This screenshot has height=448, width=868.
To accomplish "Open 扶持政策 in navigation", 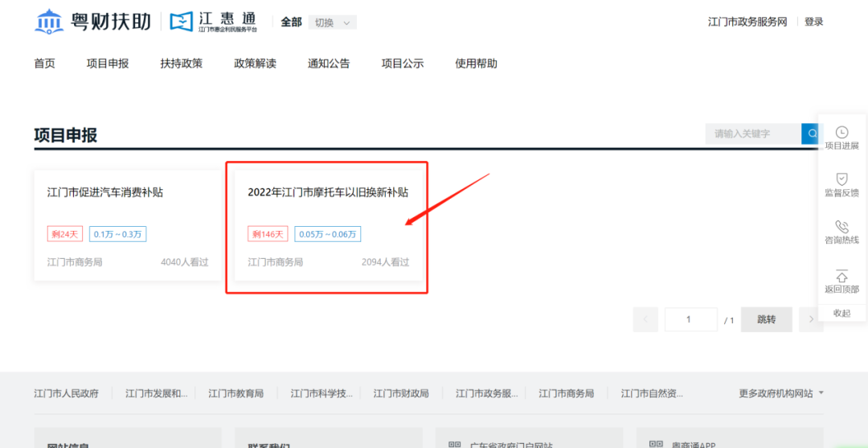I will click(182, 64).
